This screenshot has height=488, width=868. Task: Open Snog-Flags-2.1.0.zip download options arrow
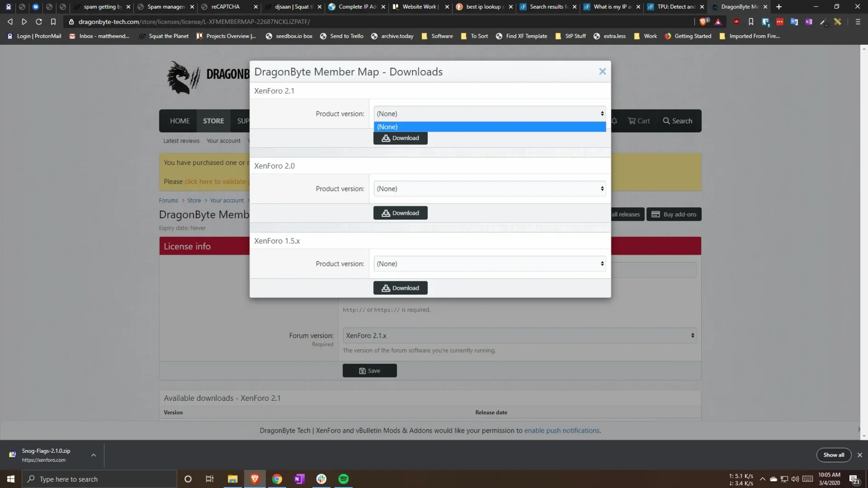(93, 455)
